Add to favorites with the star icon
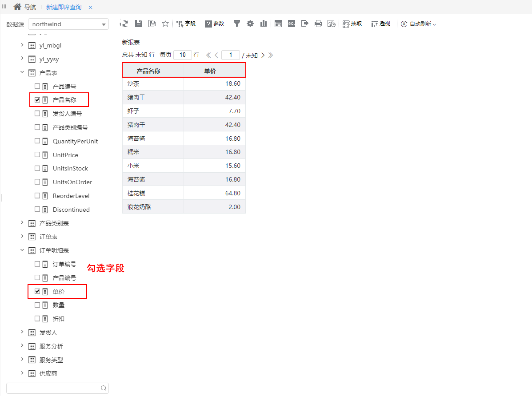 (165, 24)
